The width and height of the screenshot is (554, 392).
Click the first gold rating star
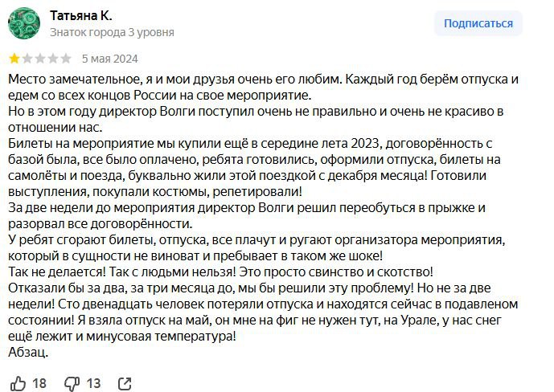[x=14, y=59]
